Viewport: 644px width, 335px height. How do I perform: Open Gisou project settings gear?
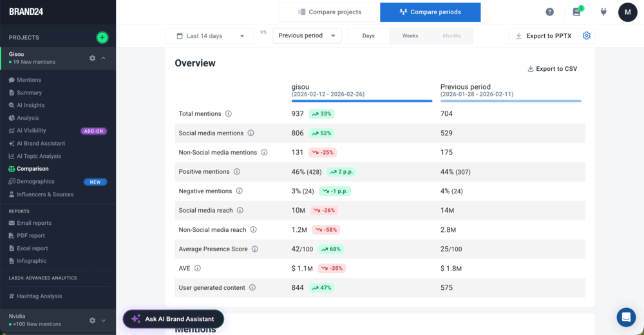tap(92, 58)
